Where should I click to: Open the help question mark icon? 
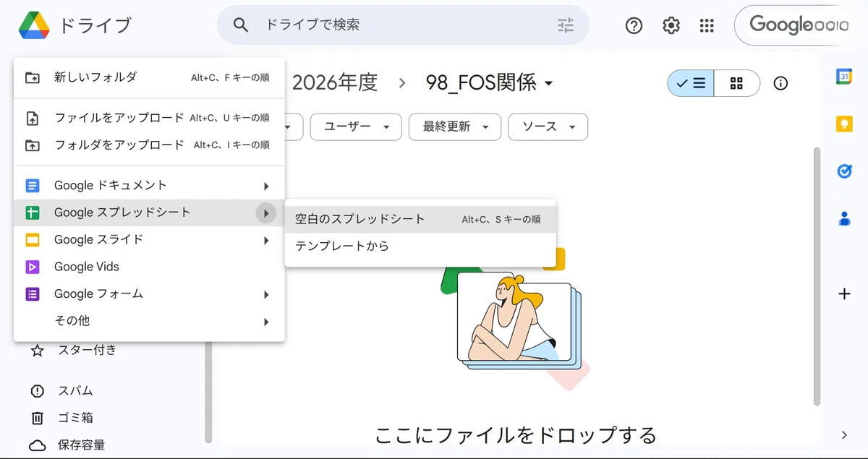634,25
